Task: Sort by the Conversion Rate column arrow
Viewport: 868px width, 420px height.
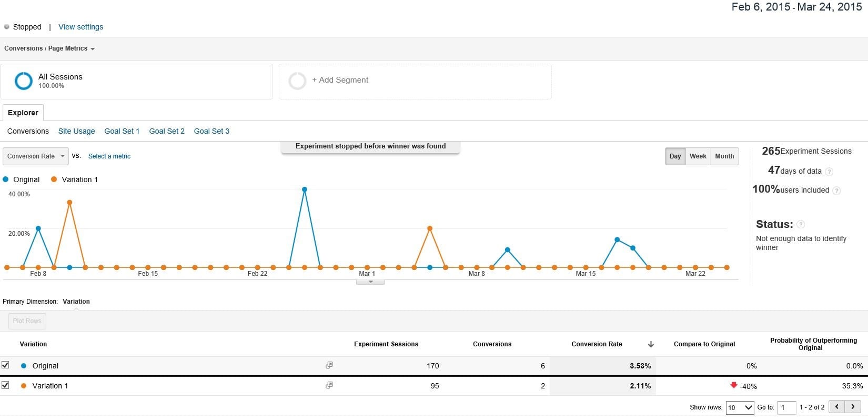Action: pyautogui.click(x=651, y=344)
